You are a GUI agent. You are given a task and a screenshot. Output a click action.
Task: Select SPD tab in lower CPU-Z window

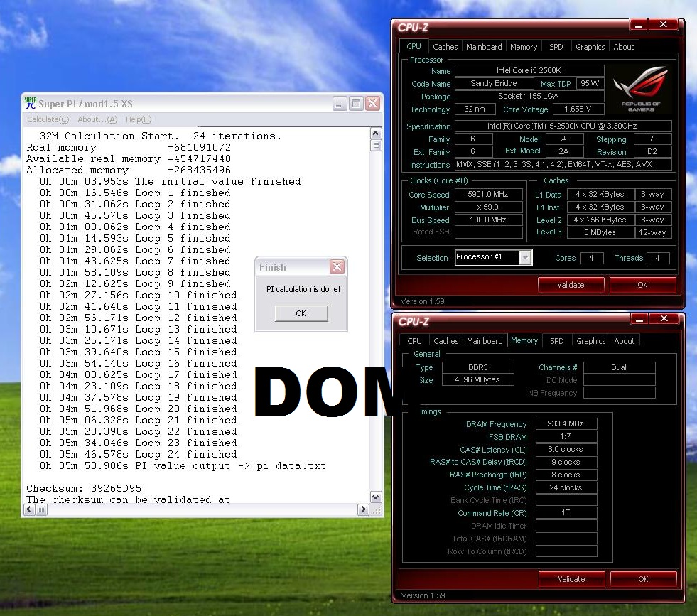(x=557, y=341)
